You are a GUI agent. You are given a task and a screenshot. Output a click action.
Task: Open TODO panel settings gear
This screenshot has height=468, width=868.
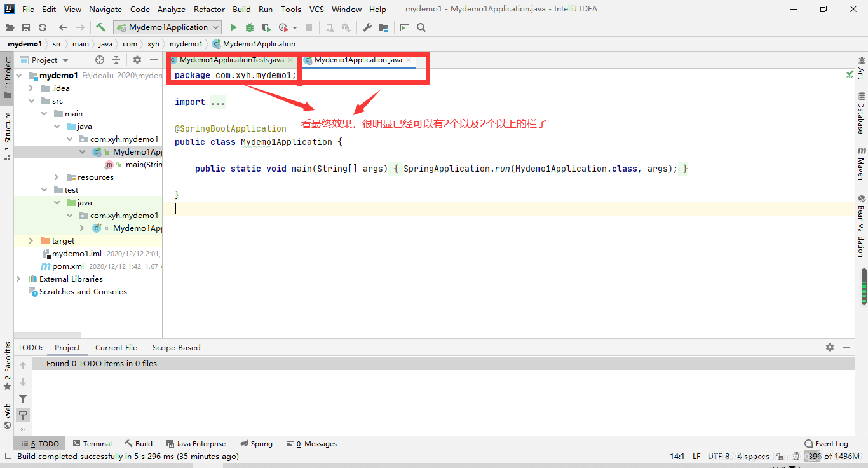pyautogui.click(x=830, y=347)
